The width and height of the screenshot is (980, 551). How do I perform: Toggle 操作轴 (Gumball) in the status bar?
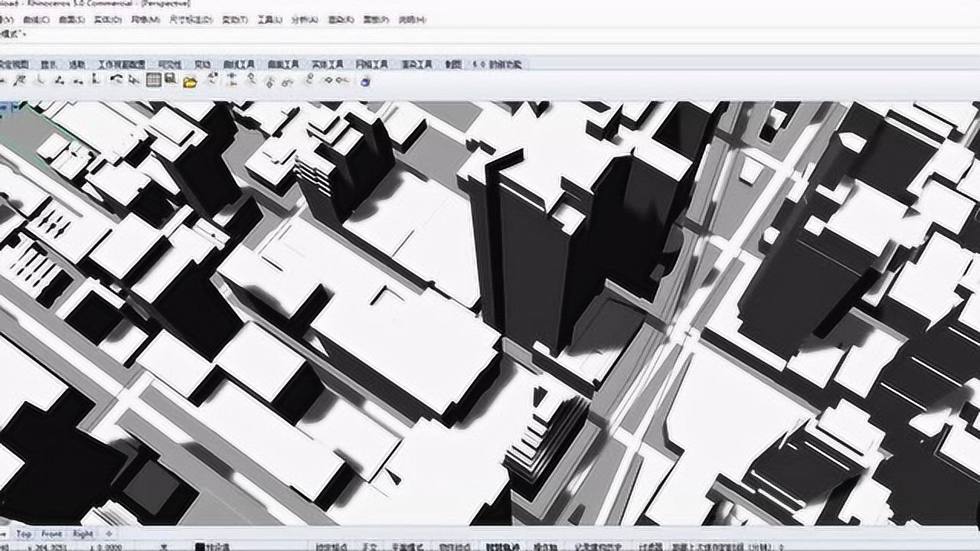[x=545, y=546]
